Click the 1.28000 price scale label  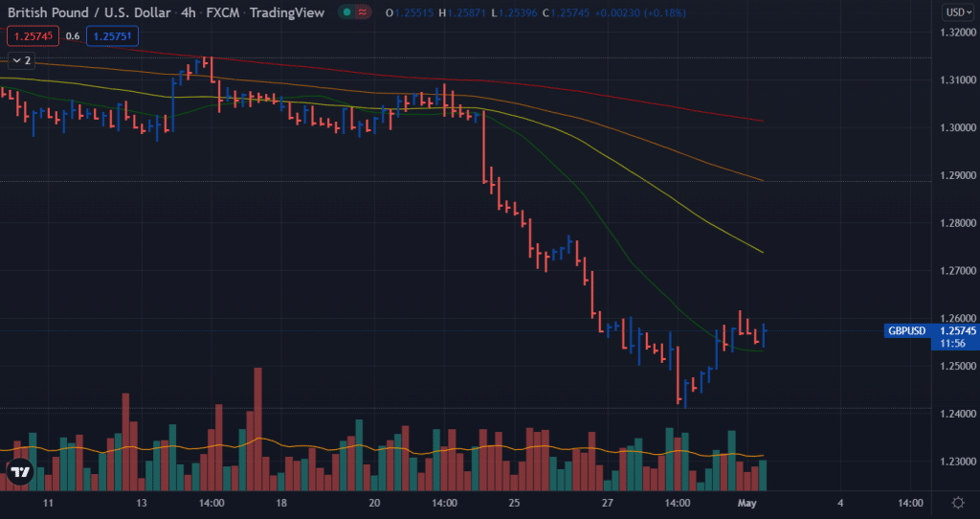957,223
